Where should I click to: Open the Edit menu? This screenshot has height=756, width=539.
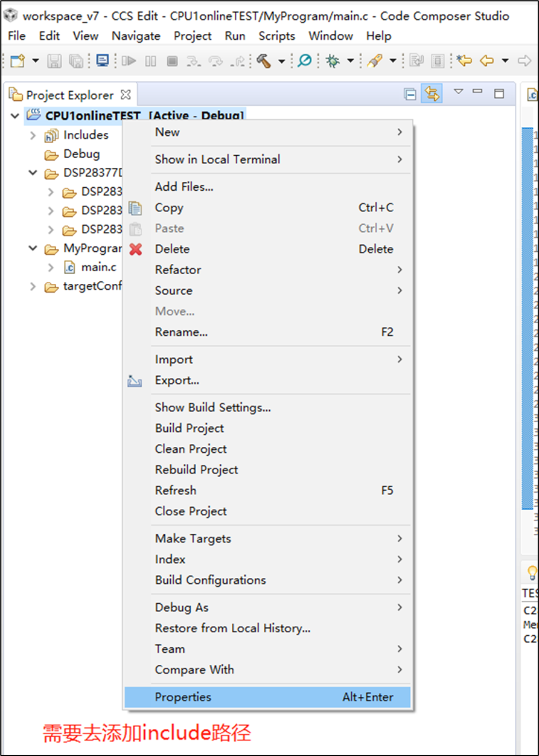49,36
